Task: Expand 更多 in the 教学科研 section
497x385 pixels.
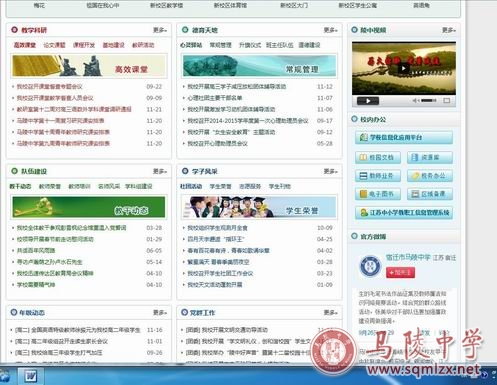Action: coord(160,30)
